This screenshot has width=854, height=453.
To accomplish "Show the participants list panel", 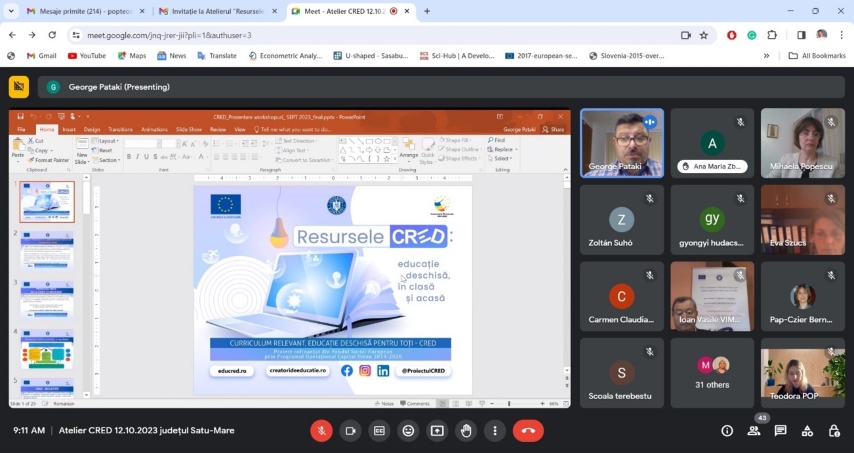I will pyautogui.click(x=754, y=431).
